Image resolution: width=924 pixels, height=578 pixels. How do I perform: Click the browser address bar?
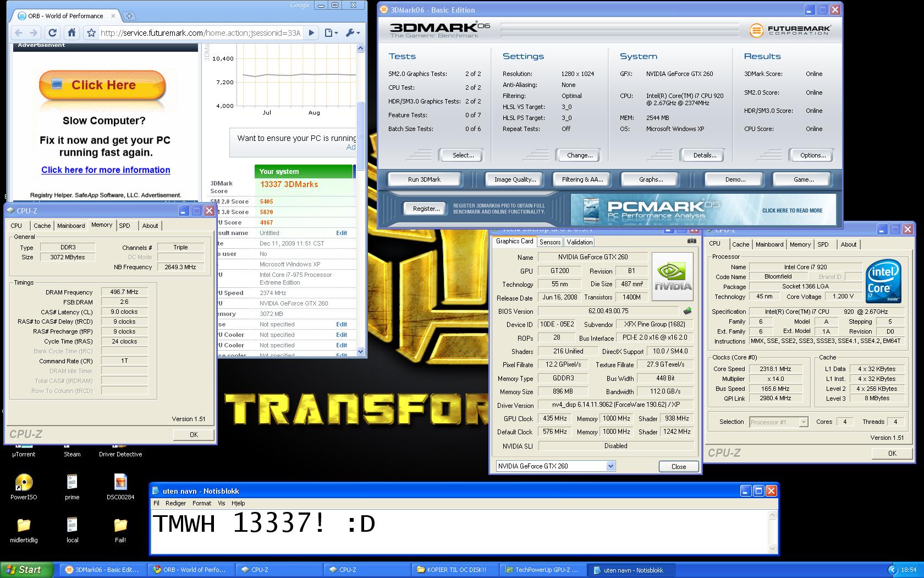200,33
